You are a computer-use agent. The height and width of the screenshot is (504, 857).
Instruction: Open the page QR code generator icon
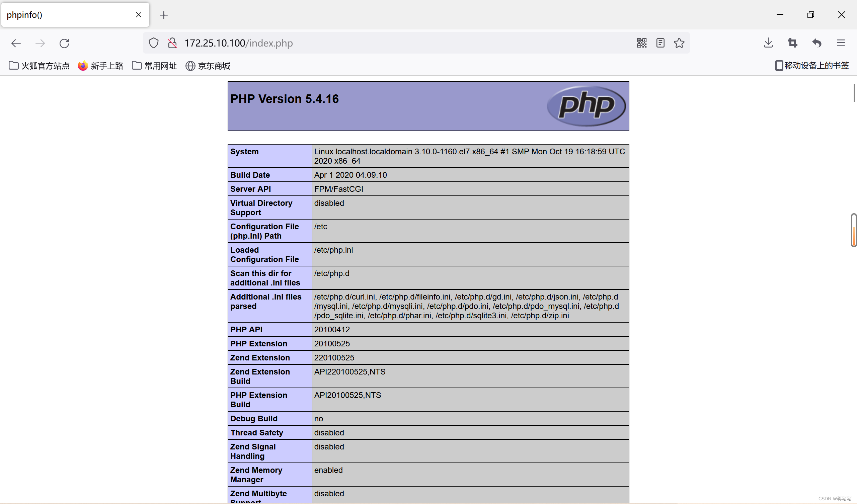[641, 43]
